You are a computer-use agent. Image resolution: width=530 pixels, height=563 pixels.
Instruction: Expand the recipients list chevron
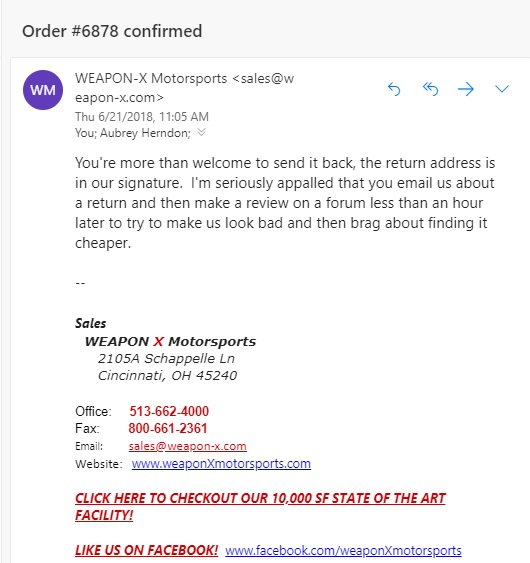point(201,132)
